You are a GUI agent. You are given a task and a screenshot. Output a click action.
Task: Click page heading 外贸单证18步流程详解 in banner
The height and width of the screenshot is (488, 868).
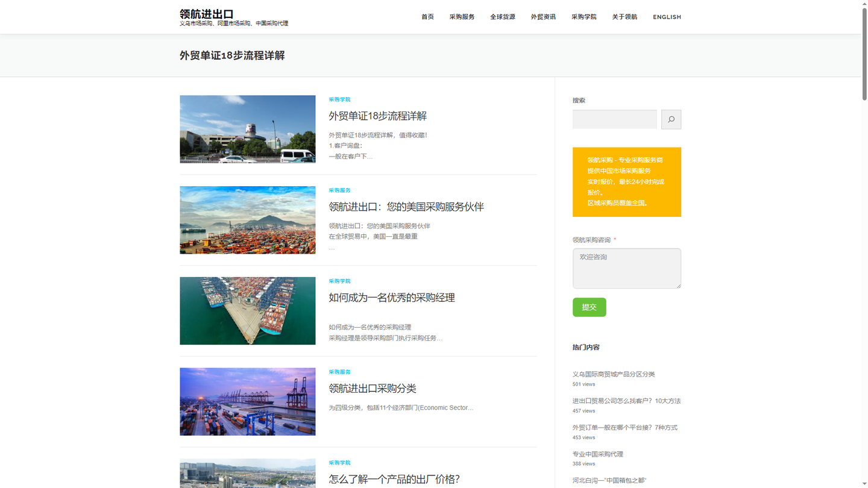(232, 55)
